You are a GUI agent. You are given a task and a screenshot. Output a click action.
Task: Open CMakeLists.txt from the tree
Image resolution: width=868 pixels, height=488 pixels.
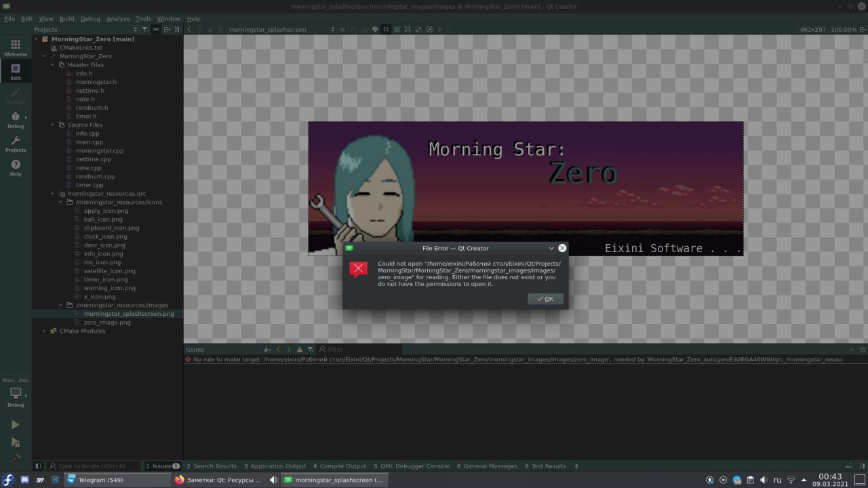point(81,47)
